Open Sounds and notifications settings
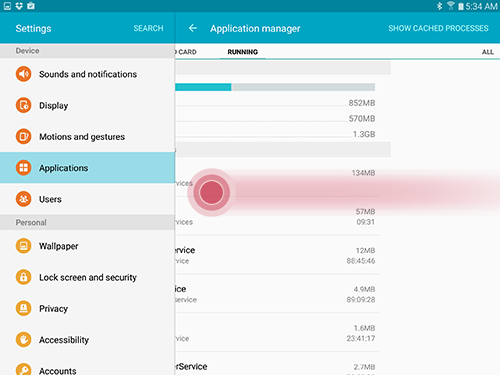500x375 pixels. pos(87,74)
